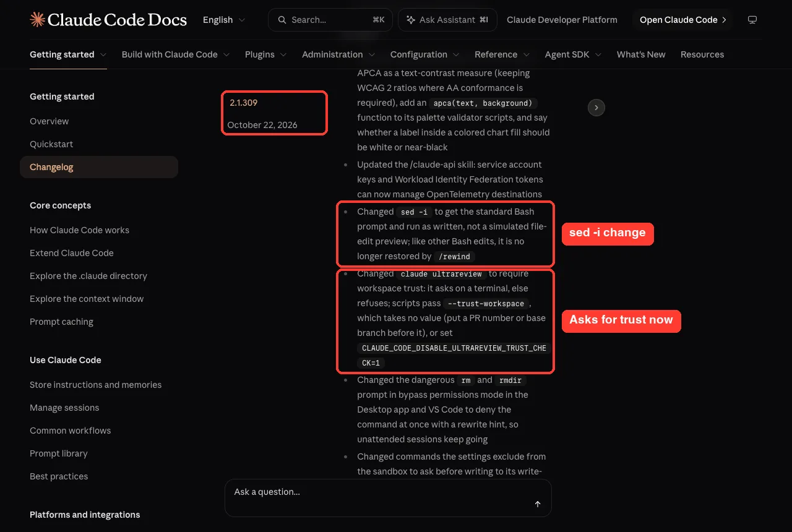Open Manage sessions page
This screenshot has width=792, height=532.
pos(64,408)
